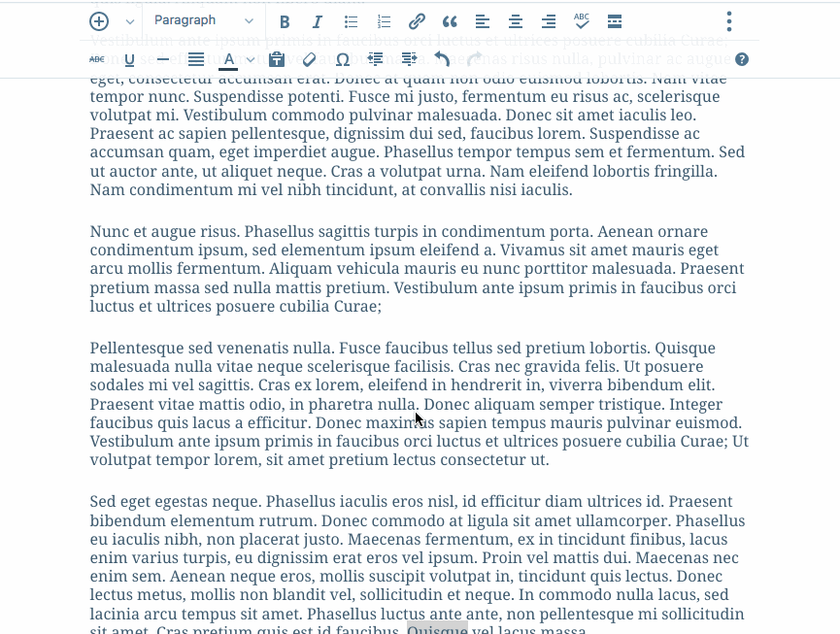Open the text color picker arrow
The width and height of the screenshot is (840, 634).
[251, 60]
